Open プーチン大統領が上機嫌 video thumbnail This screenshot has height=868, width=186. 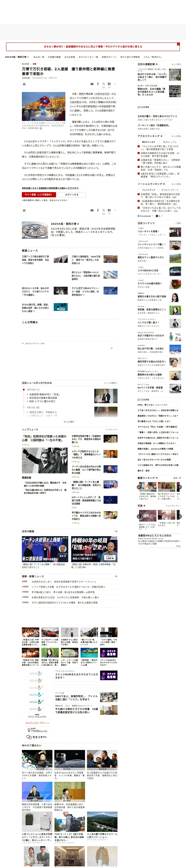tap(45, 549)
